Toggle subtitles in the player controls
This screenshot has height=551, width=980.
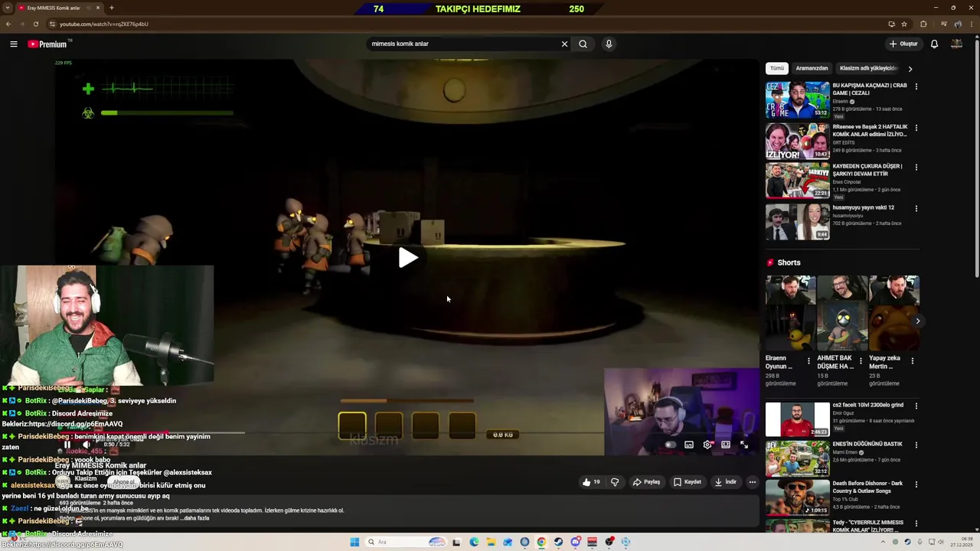[x=689, y=445]
